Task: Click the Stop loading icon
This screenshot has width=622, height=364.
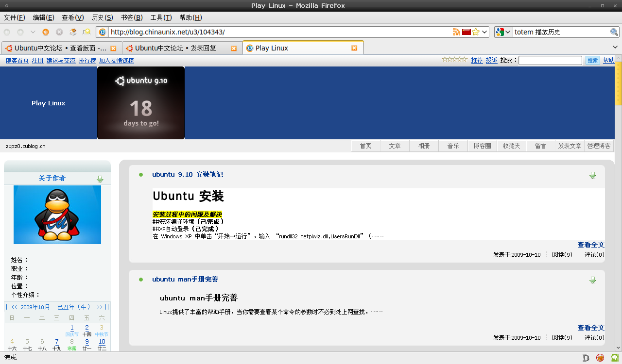Action: click(59, 32)
